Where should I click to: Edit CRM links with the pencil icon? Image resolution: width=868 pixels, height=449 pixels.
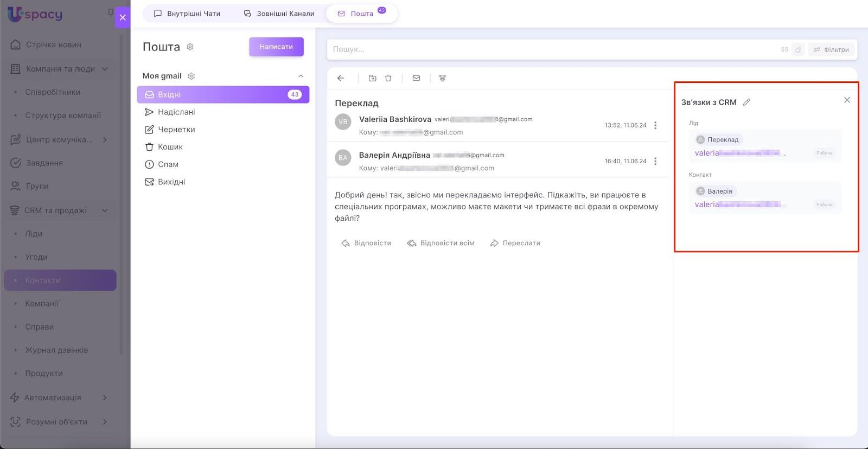[x=746, y=102]
